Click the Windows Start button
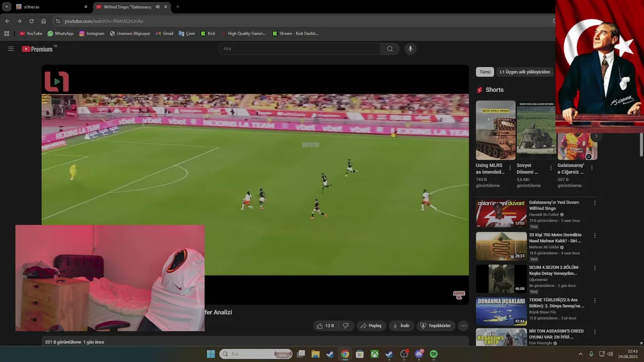This screenshot has width=644, height=362. (x=211, y=354)
